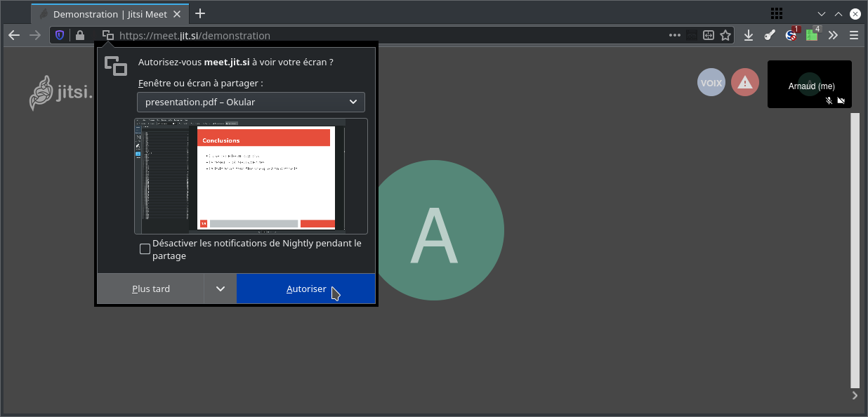This screenshot has height=417, width=868.
Task: Open the Firefox hamburger menu
Action: pos(854,35)
